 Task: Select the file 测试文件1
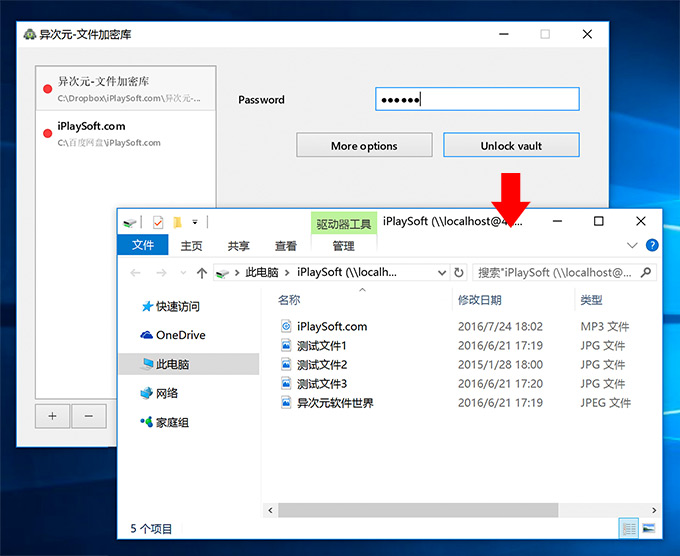coord(321,346)
